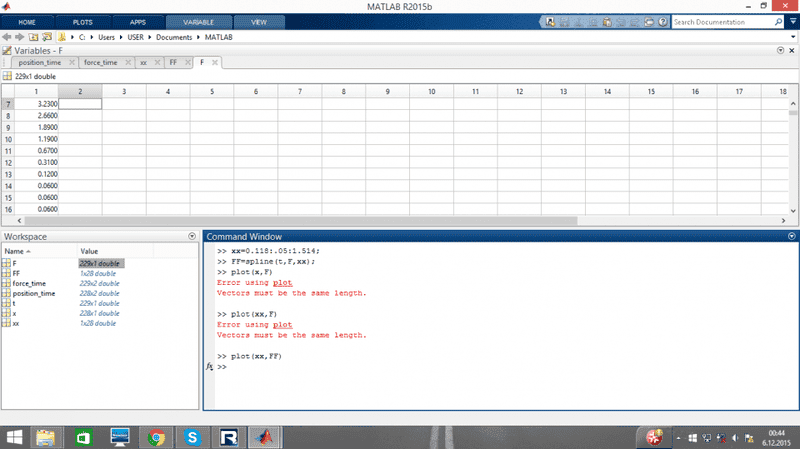Select the column 5 header in the Variables editor
The width and height of the screenshot is (800, 449).
click(212, 91)
